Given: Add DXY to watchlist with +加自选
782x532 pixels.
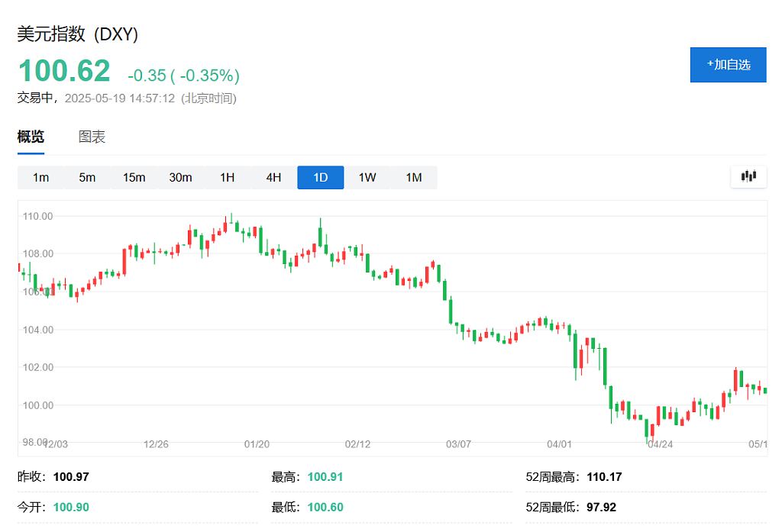Looking at the screenshot, I should 728,65.
